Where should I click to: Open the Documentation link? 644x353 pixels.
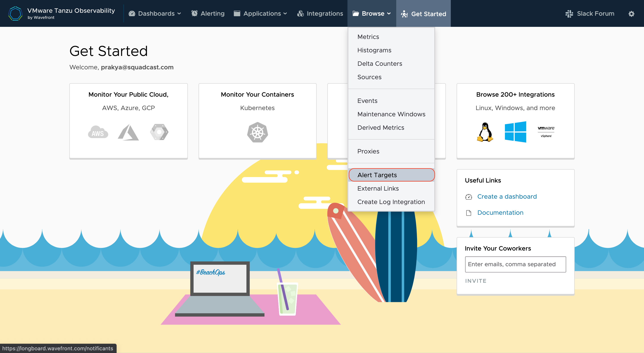click(500, 213)
